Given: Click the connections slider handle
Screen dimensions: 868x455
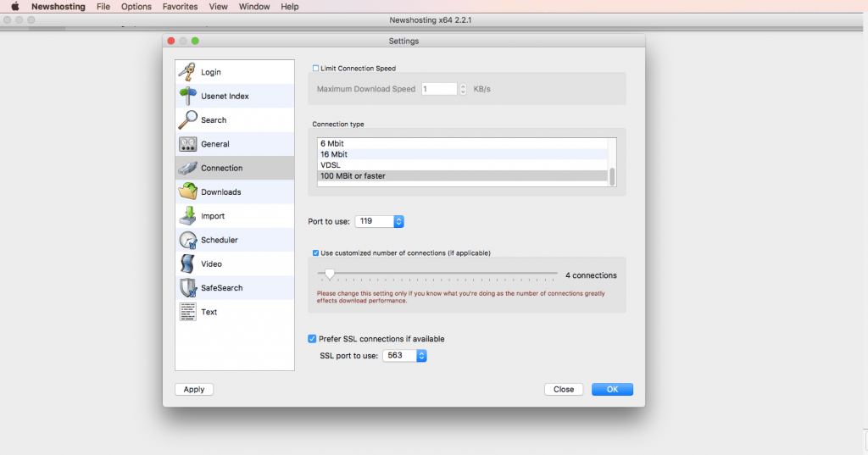Looking at the screenshot, I should tap(330, 274).
